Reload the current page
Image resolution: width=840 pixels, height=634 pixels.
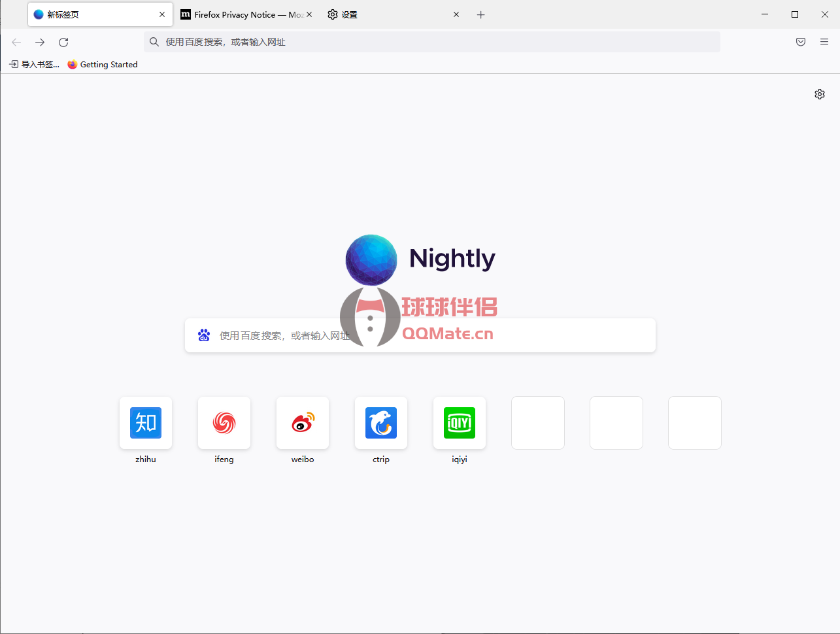coord(63,42)
